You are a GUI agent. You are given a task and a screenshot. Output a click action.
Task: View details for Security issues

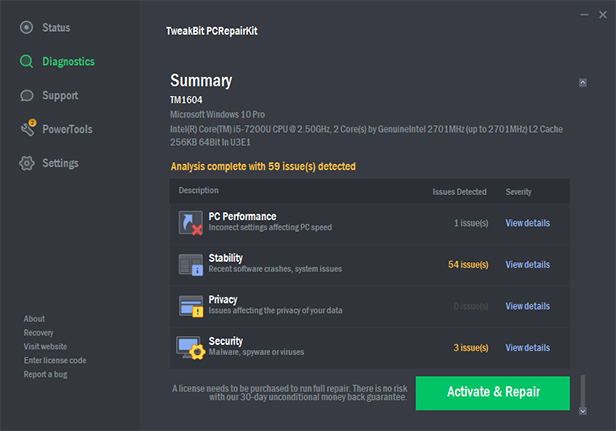[528, 348]
